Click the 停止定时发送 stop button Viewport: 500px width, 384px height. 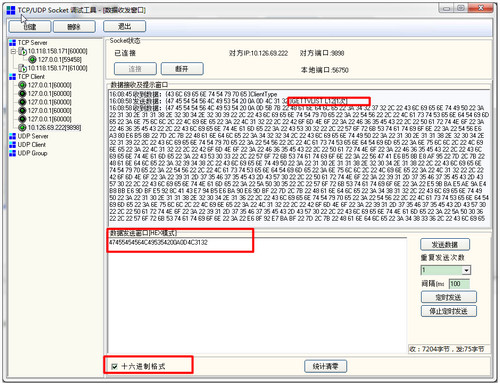[449, 311]
